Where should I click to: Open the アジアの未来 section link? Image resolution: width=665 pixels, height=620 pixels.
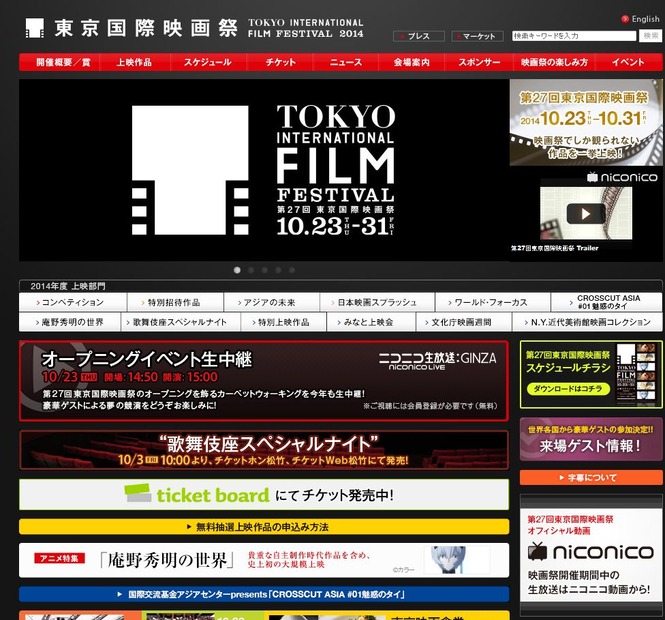tap(272, 302)
